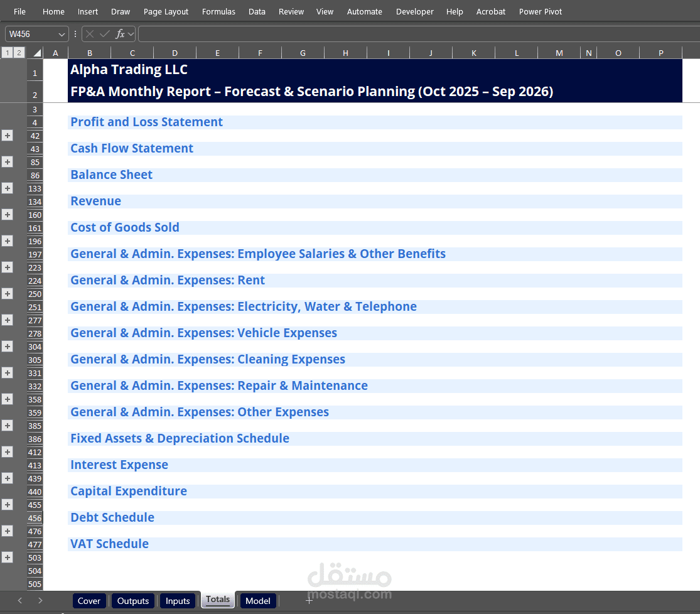Select column B header
The width and height of the screenshot is (700, 614).
(x=89, y=53)
